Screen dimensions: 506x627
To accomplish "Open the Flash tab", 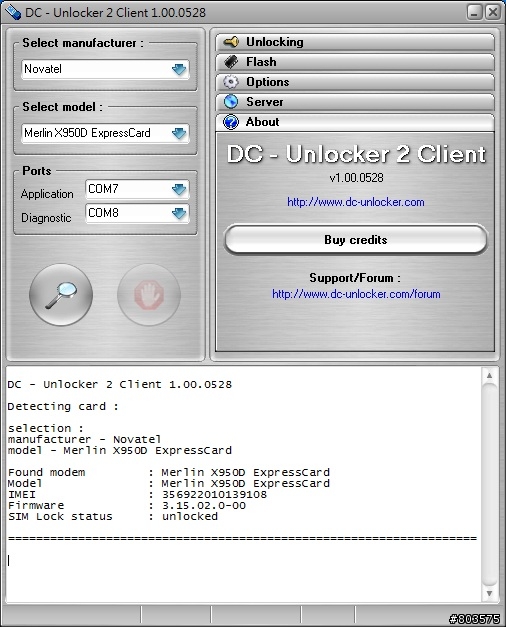I will [x=355, y=62].
